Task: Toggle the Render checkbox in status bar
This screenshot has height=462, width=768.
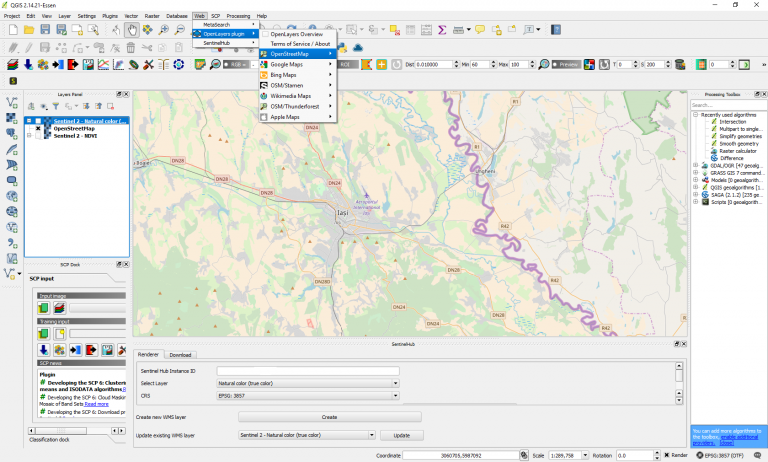Action: tap(667, 455)
